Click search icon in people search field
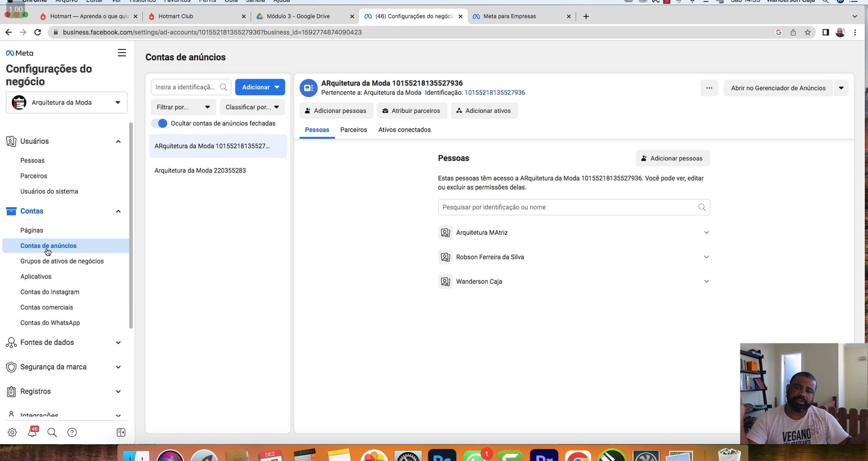 pyautogui.click(x=702, y=207)
